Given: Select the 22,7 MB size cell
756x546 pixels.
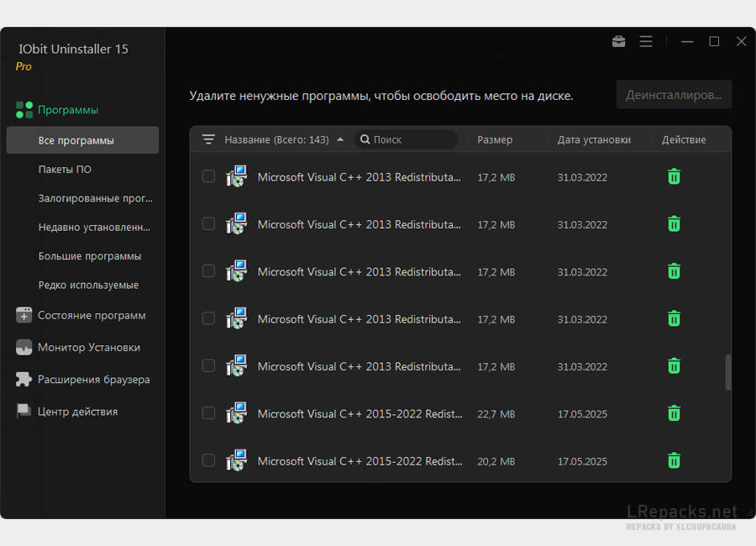Looking at the screenshot, I should coord(496,414).
